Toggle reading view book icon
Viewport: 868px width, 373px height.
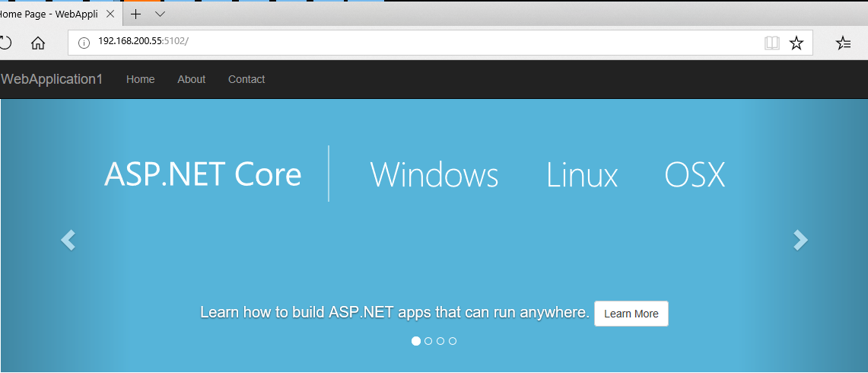(771, 43)
